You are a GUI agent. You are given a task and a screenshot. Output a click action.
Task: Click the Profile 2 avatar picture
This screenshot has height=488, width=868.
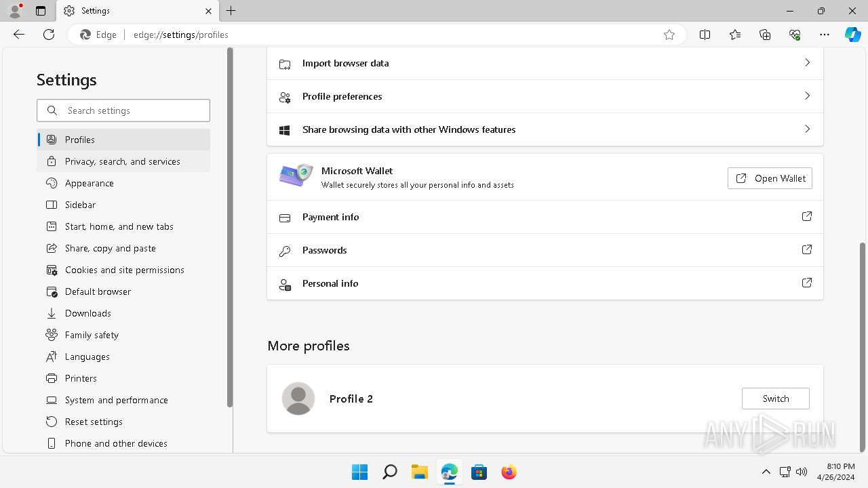click(298, 399)
